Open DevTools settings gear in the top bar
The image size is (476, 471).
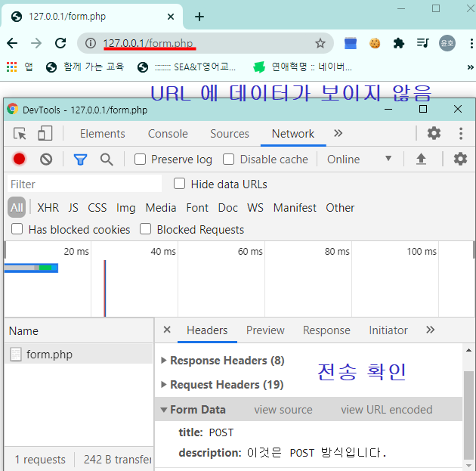click(434, 133)
